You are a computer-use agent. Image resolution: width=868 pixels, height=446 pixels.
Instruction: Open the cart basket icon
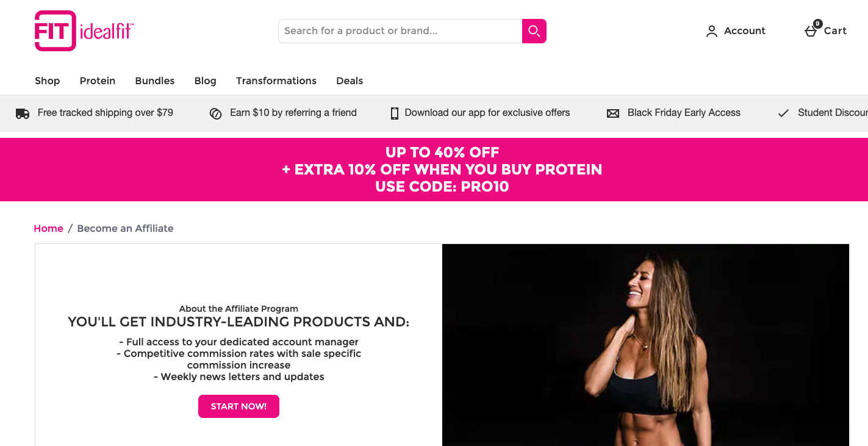pyautogui.click(x=811, y=31)
